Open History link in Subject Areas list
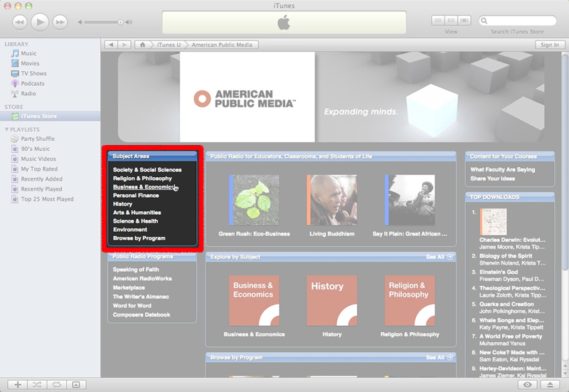 [122, 204]
